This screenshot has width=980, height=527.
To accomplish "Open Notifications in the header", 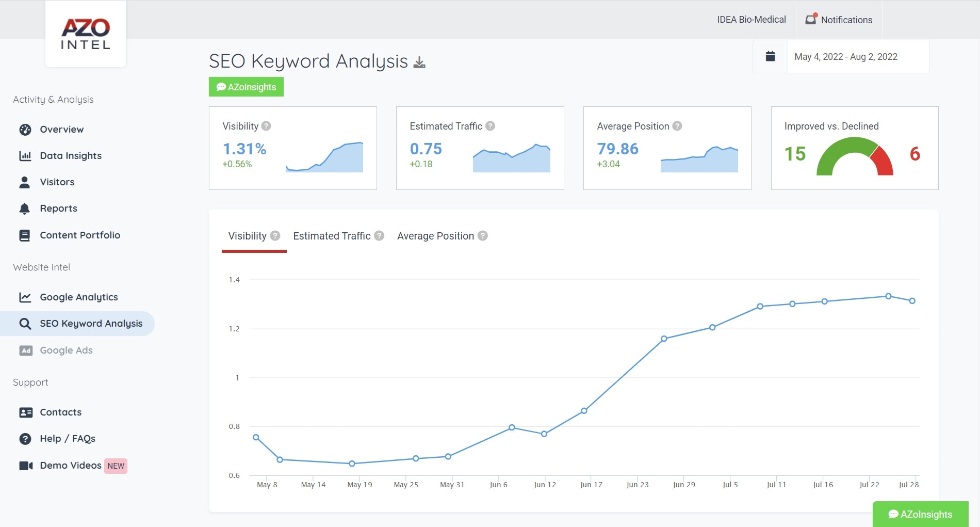I will point(839,20).
